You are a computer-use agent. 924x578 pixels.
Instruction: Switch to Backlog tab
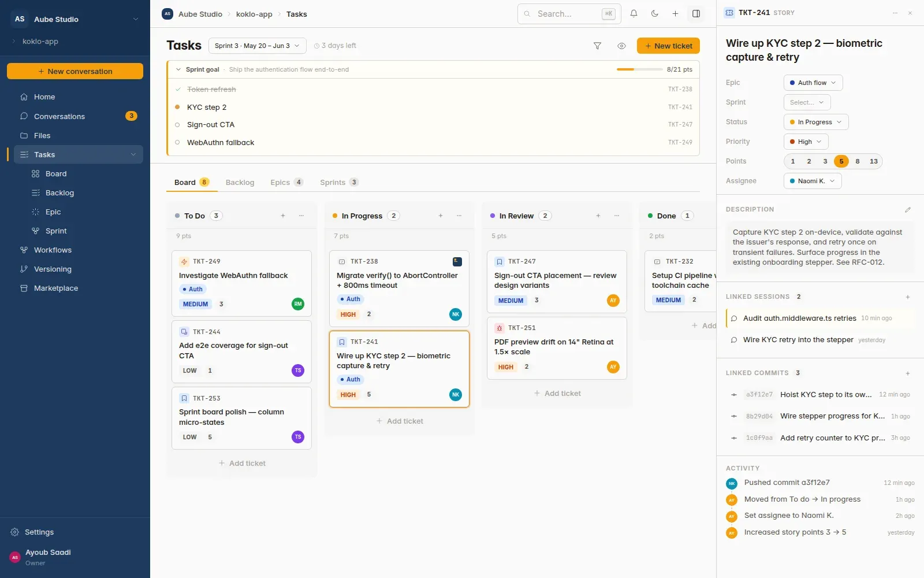240,183
